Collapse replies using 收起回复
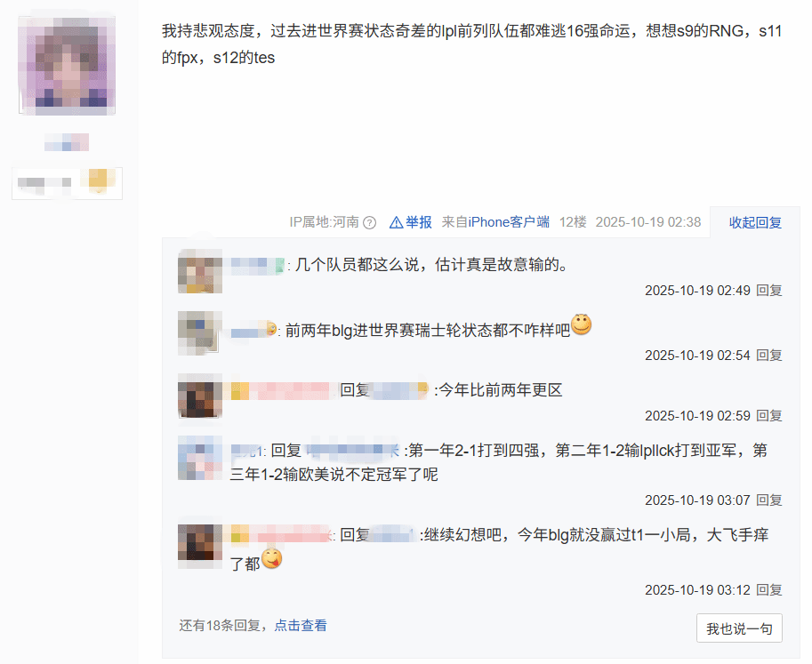 [755, 222]
